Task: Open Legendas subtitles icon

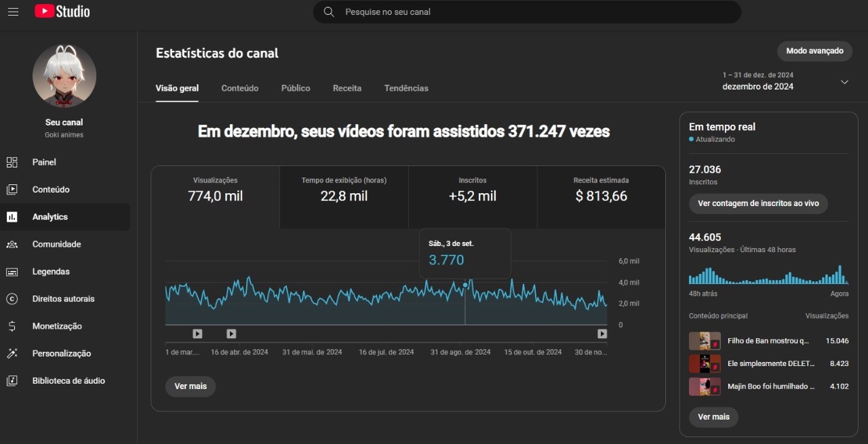Action: point(12,272)
